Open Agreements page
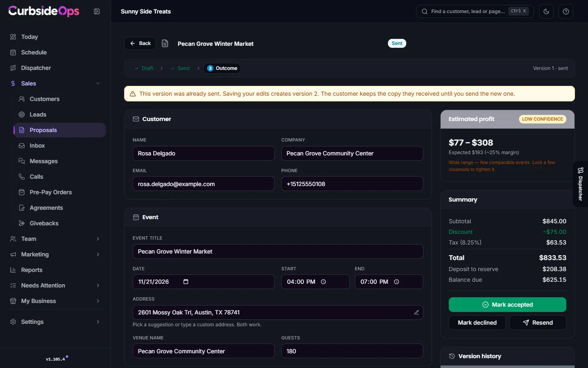 [x=60, y=208]
